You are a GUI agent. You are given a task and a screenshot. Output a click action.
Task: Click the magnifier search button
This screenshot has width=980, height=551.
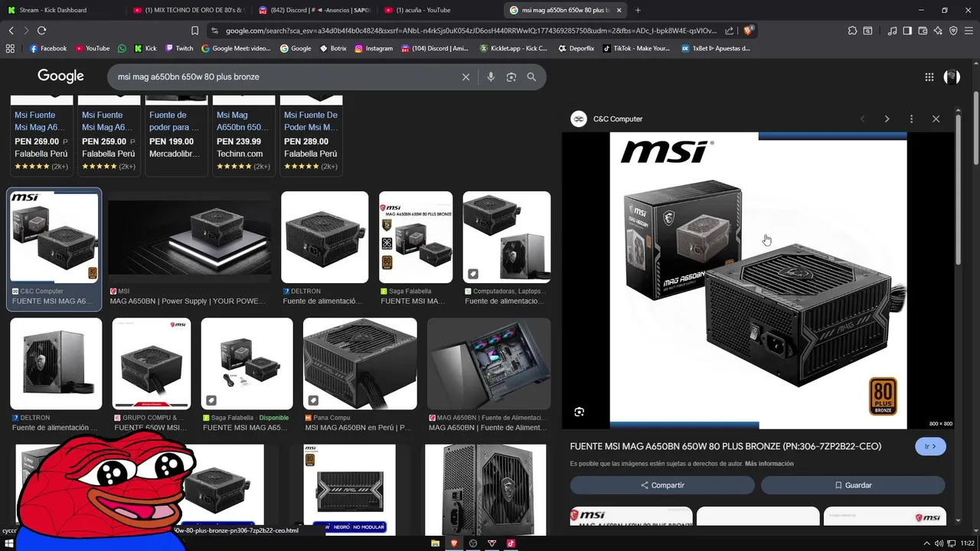(531, 77)
